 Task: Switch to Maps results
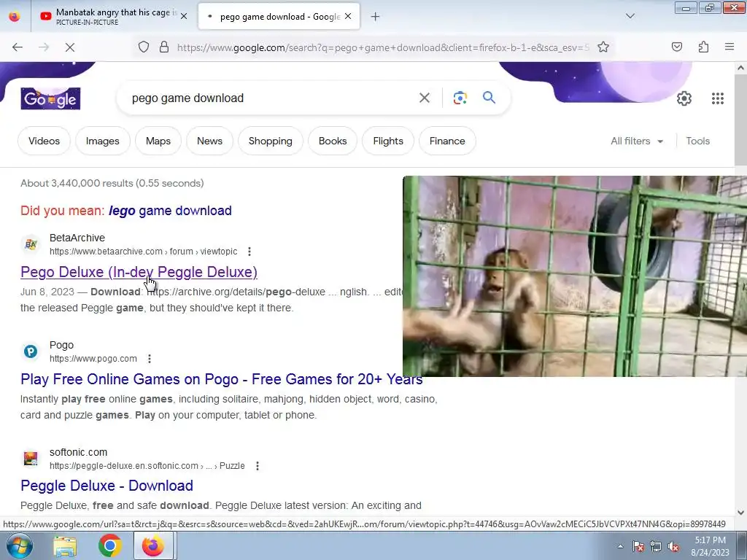pyautogui.click(x=158, y=141)
